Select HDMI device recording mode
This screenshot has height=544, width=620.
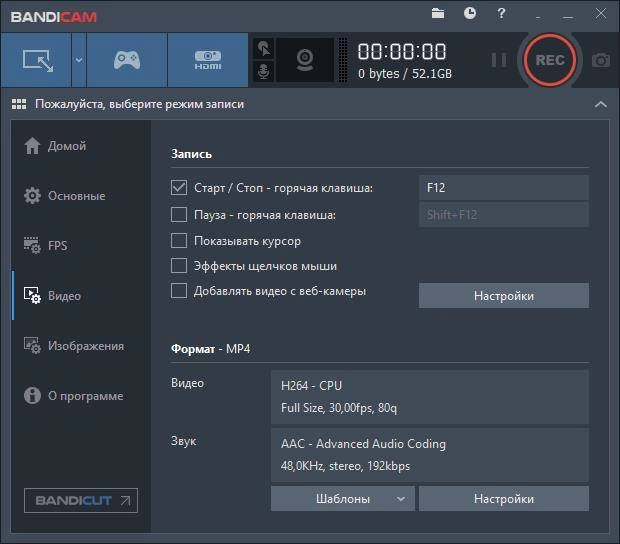pyautogui.click(x=208, y=60)
